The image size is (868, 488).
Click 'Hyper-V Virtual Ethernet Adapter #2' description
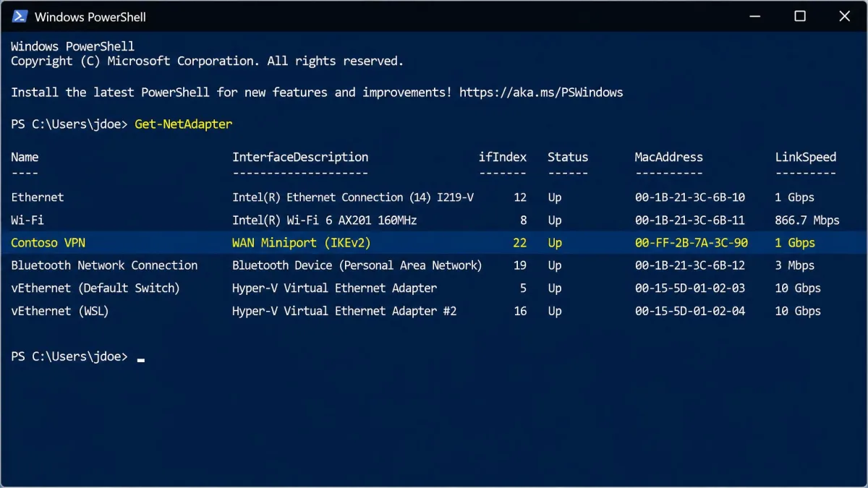pos(344,311)
